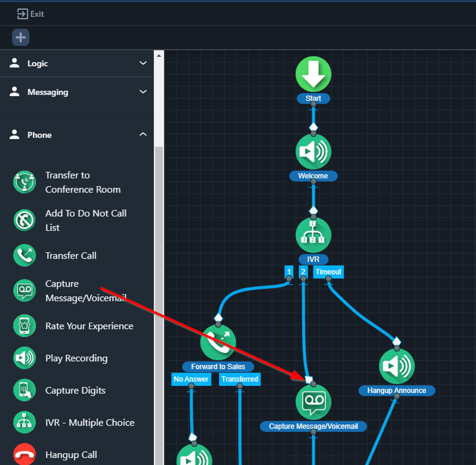Screen dimensions: 476x465
Task: Select the Add To Do Not Call List icon
Action: click(x=25, y=220)
